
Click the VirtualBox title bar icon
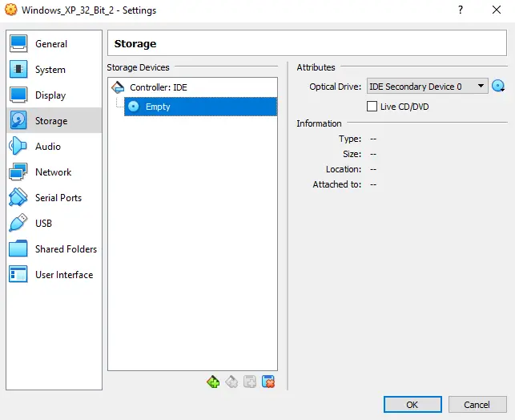11,10
